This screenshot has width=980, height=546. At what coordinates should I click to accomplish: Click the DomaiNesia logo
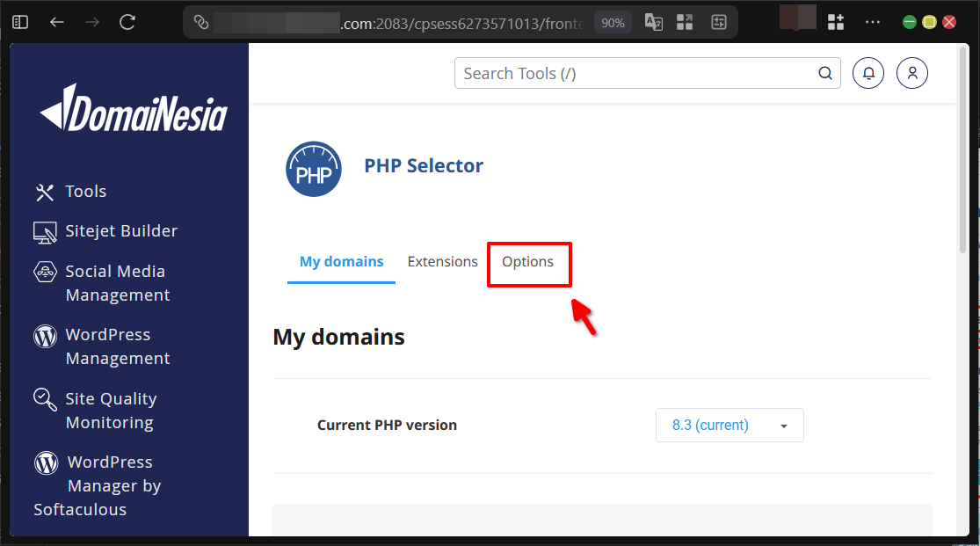pyautogui.click(x=132, y=110)
